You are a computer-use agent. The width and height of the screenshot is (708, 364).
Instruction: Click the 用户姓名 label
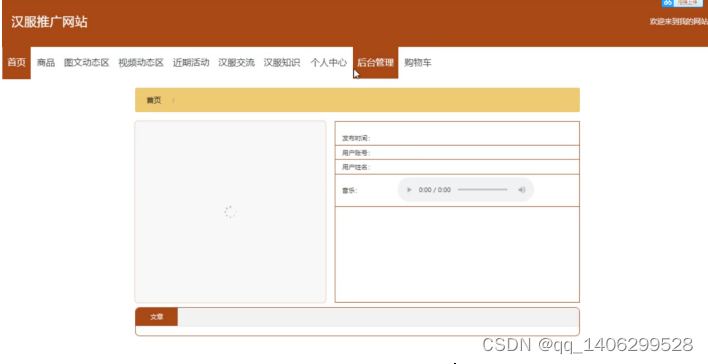[x=356, y=168]
